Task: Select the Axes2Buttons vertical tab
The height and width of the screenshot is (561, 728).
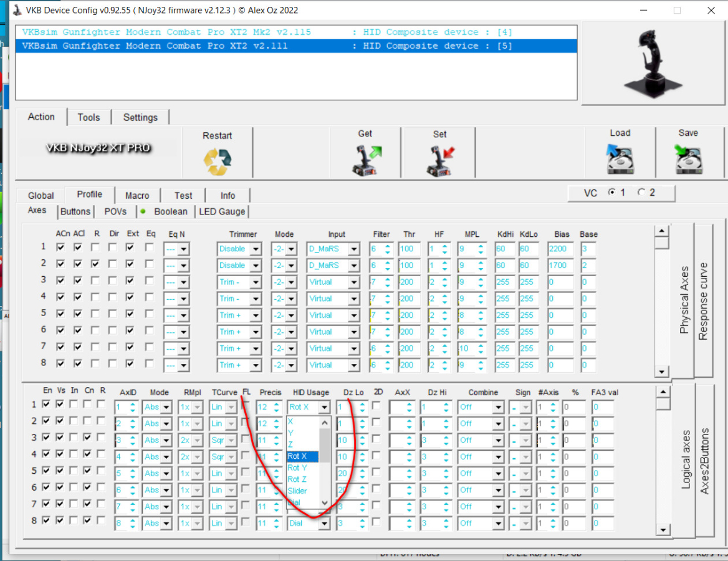Action: (x=705, y=461)
